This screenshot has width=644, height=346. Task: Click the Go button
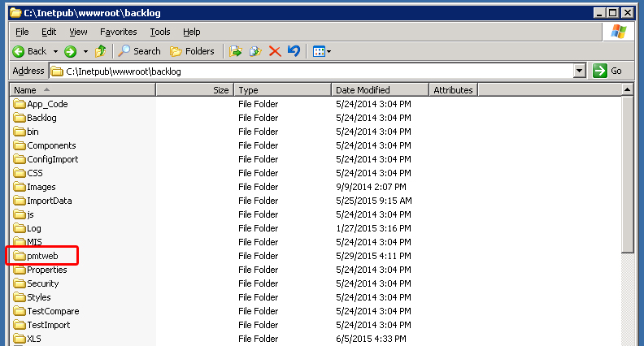607,71
